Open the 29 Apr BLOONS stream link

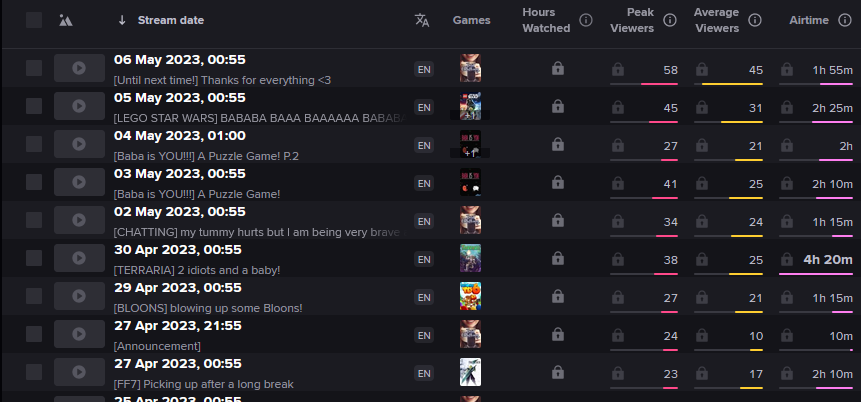click(208, 308)
